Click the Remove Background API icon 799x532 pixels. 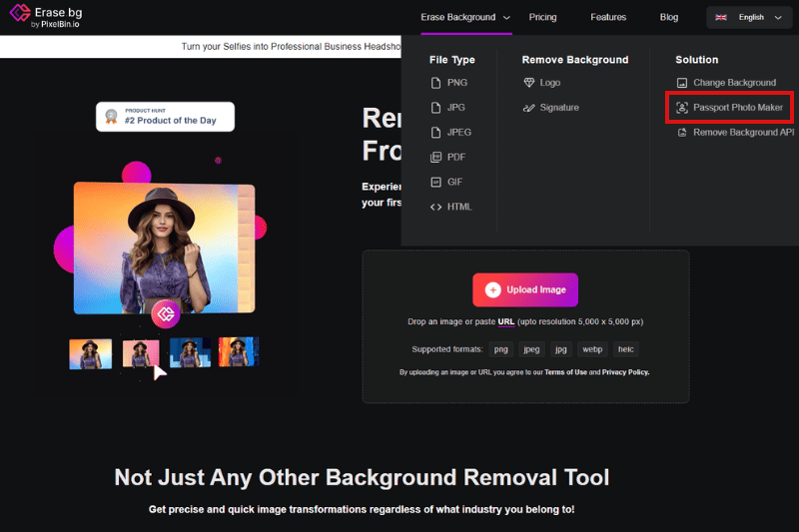click(x=682, y=133)
